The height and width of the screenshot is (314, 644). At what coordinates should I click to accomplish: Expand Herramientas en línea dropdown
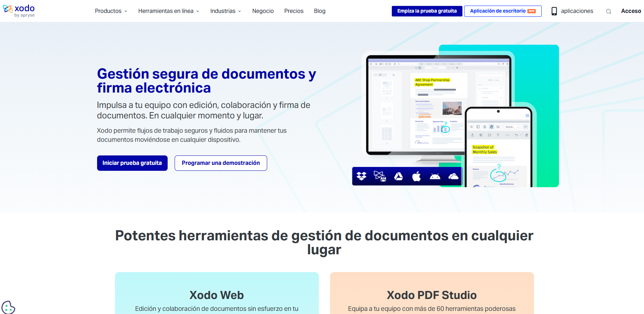[x=169, y=11]
